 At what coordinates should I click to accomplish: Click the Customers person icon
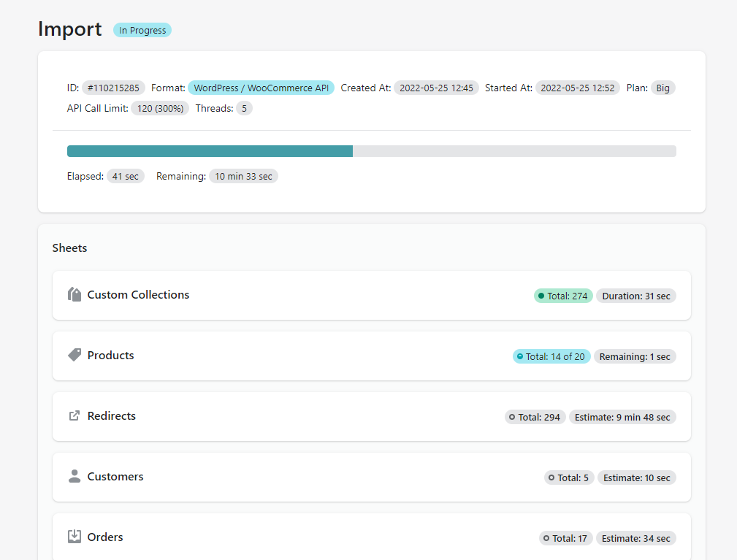[x=75, y=476]
